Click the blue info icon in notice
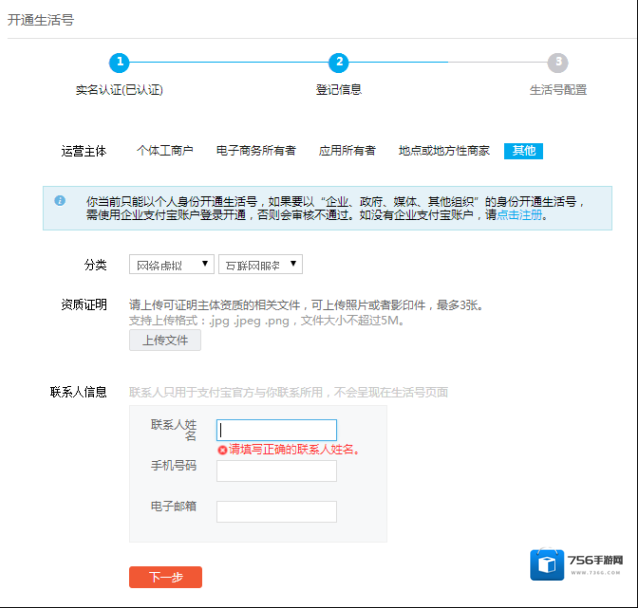638x608 pixels. (60, 201)
